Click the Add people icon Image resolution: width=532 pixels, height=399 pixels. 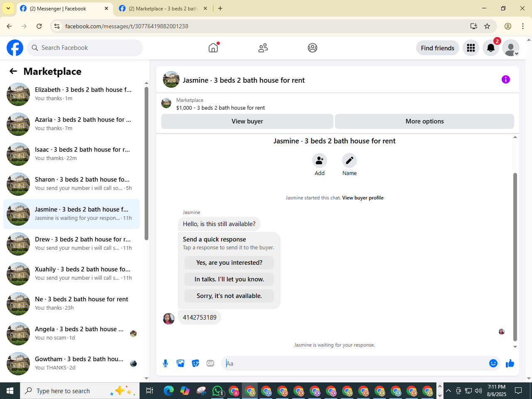coord(320,160)
